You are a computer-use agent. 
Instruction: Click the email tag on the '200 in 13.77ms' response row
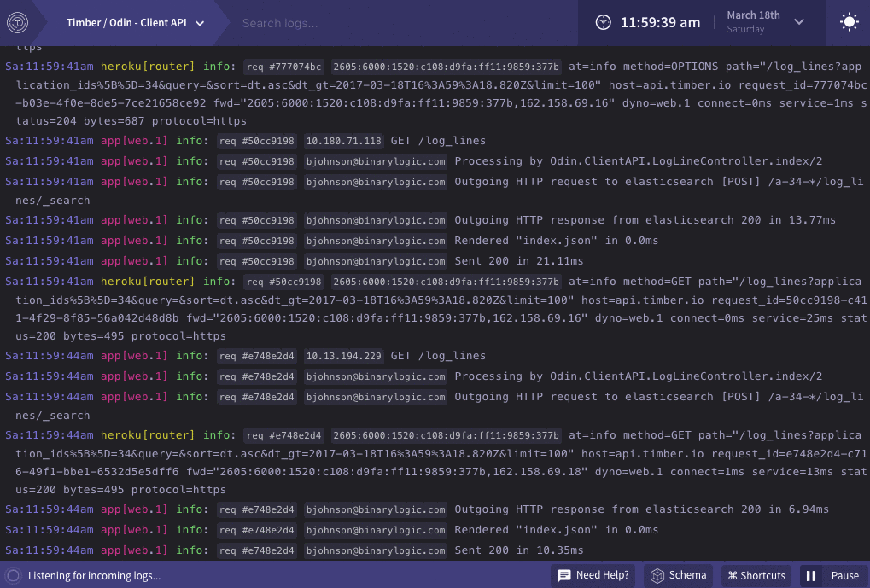click(x=376, y=220)
